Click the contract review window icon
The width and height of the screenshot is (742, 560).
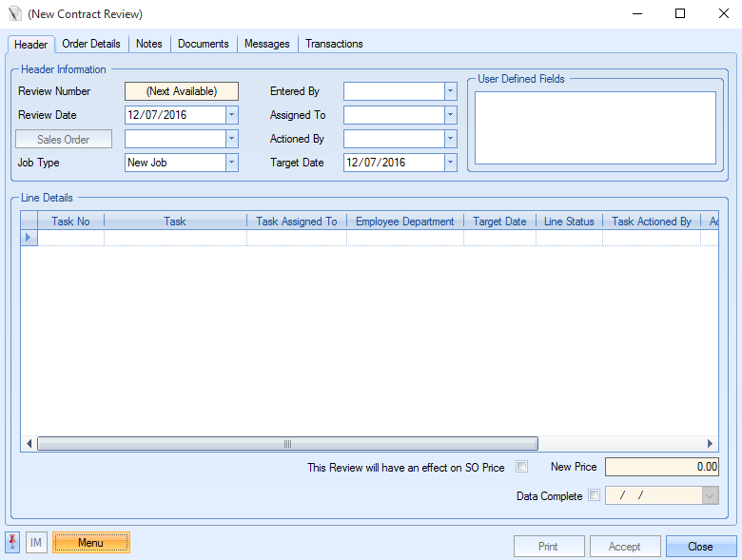pyautogui.click(x=14, y=14)
